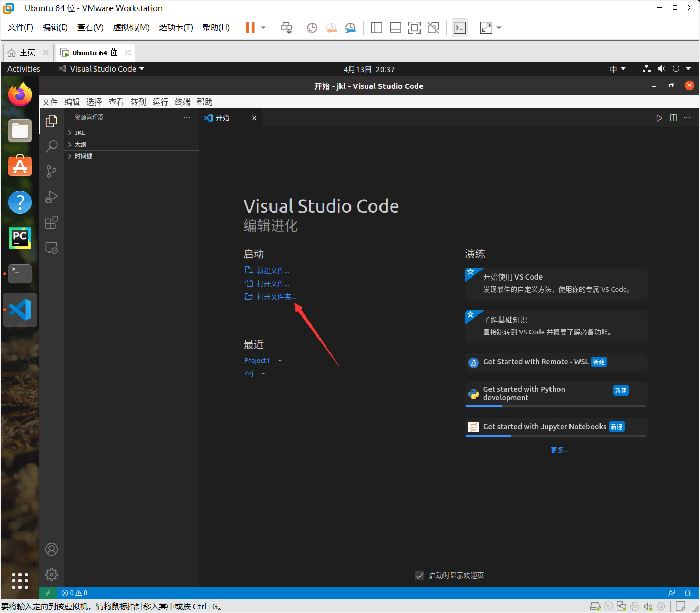
Task: Open recent folder Zzj
Action: click(248, 373)
